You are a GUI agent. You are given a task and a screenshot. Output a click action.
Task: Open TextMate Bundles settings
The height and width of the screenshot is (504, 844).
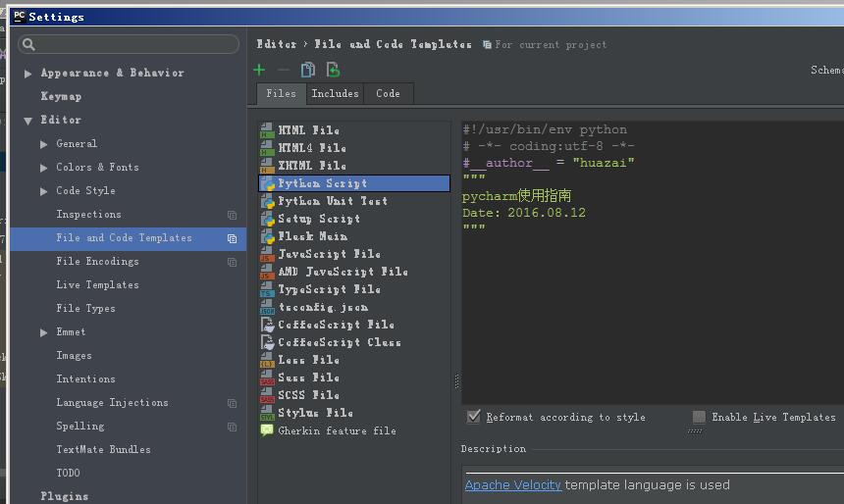pyautogui.click(x=103, y=449)
